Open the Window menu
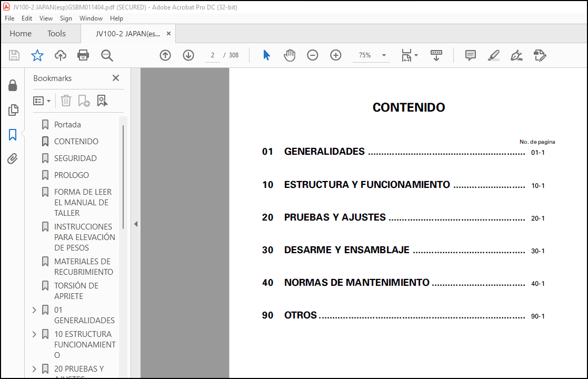The width and height of the screenshot is (588, 379). click(91, 18)
